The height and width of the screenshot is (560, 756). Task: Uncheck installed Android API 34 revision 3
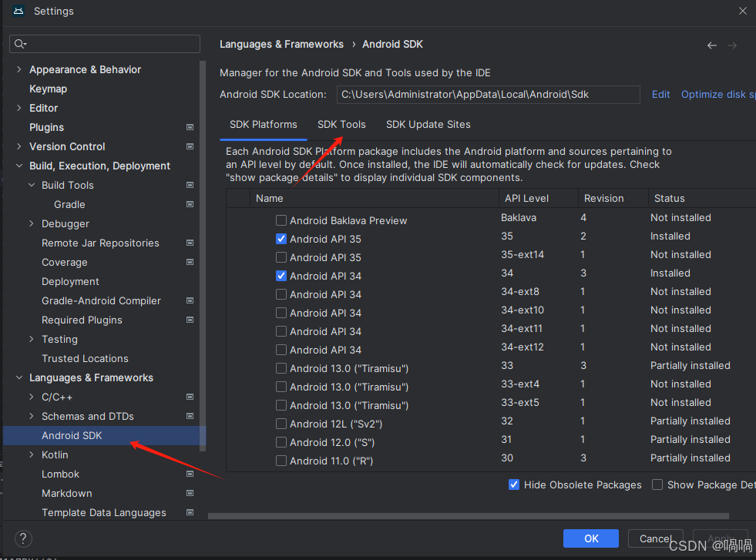point(281,276)
